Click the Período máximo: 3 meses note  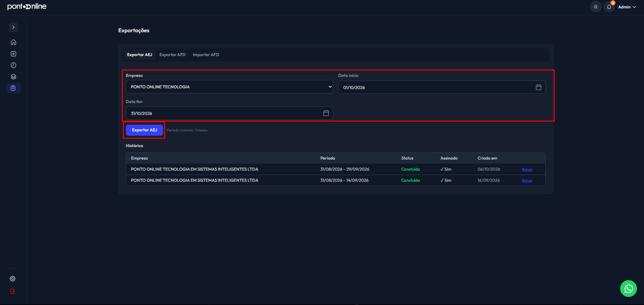click(187, 130)
